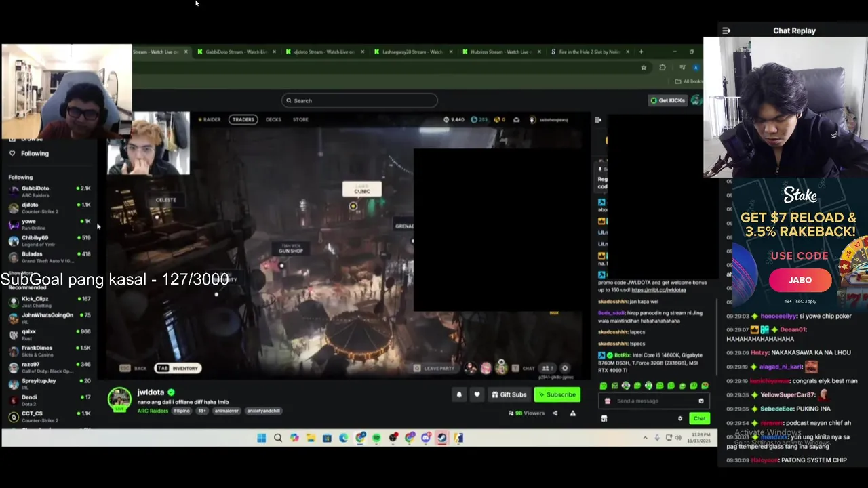The width and height of the screenshot is (868, 488).
Task: Open the Chat Replay menu icon
Action: pyautogui.click(x=726, y=30)
